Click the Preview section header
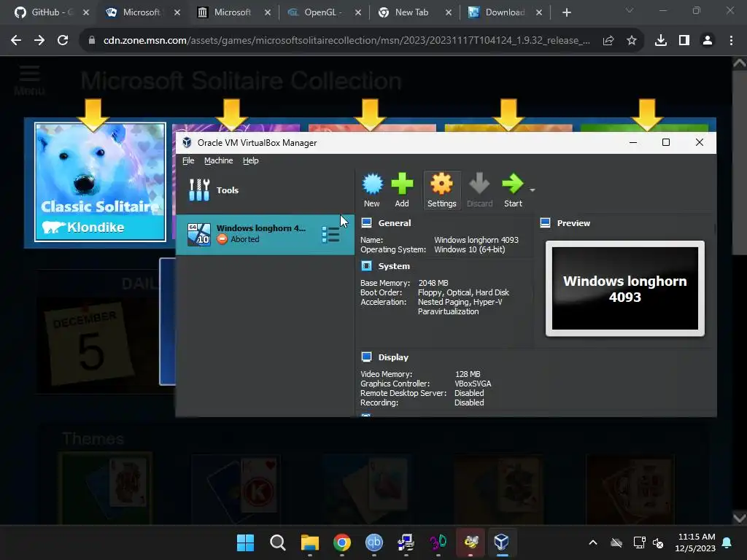747x560 pixels. point(573,223)
